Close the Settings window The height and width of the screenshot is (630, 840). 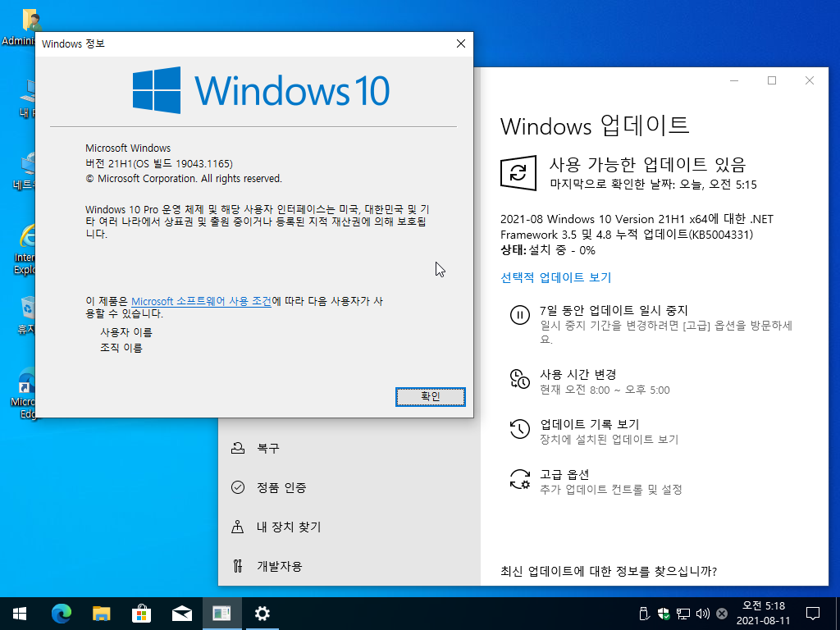pyautogui.click(x=810, y=80)
